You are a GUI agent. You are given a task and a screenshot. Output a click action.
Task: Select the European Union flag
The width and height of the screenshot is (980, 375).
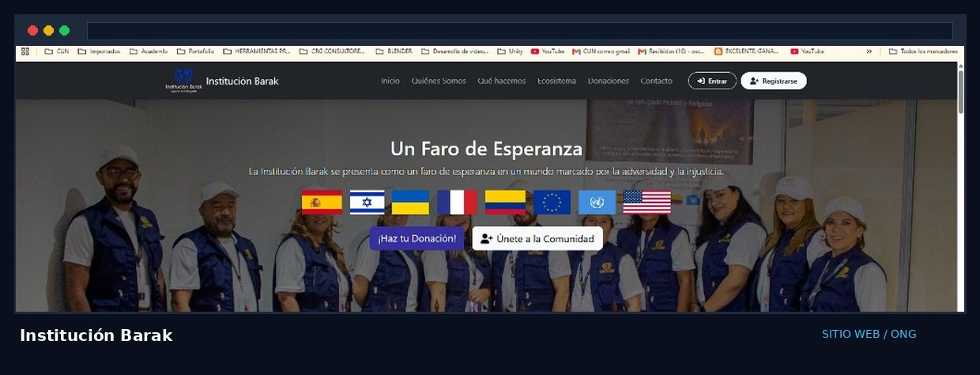tap(552, 202)
